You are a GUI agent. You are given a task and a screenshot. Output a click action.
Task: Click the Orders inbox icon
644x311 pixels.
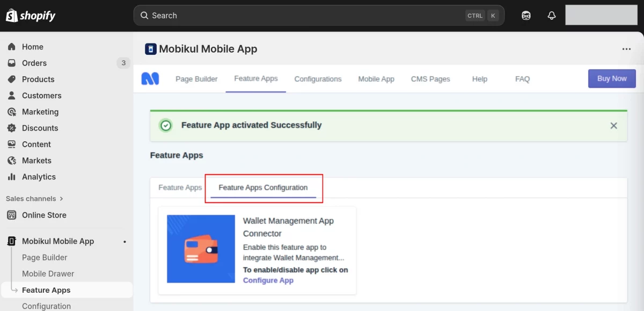click(x=11, y=63)
